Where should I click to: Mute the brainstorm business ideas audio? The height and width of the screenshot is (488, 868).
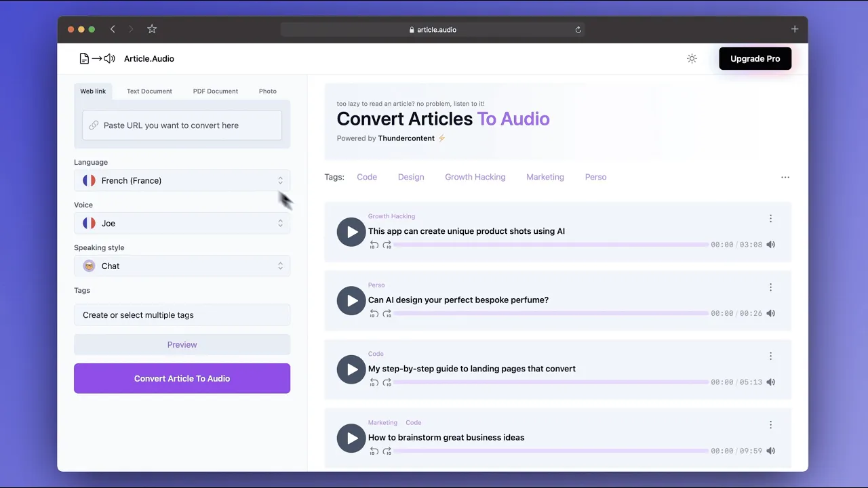[x=770, y=451]
